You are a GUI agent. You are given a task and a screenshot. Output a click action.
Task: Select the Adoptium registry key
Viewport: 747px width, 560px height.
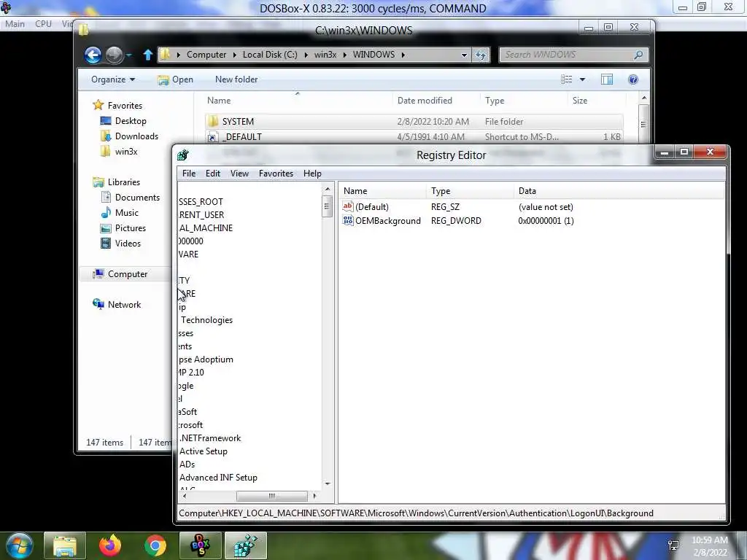coord(206,359)
